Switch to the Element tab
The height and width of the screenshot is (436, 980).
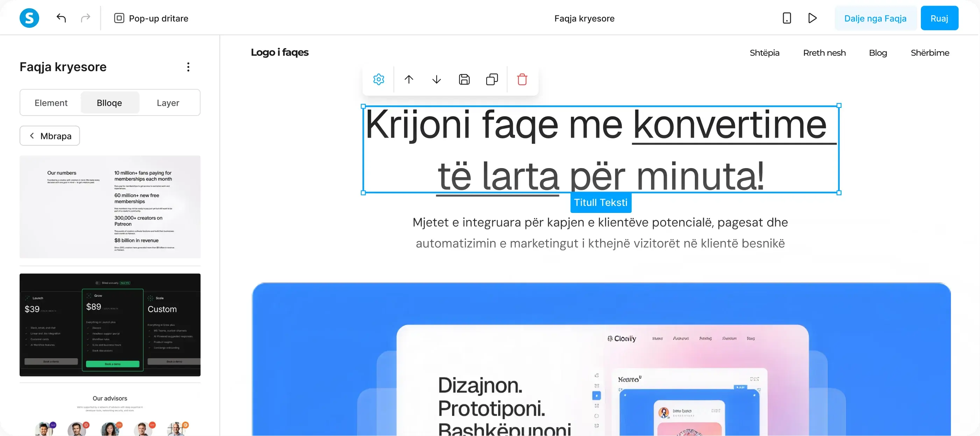point(51,102)
